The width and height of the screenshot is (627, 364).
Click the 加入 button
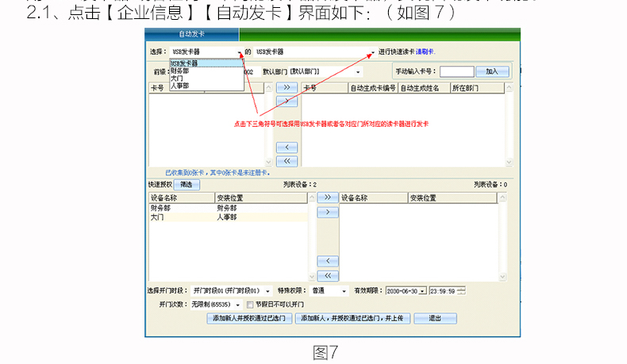[x=492, y=71]
